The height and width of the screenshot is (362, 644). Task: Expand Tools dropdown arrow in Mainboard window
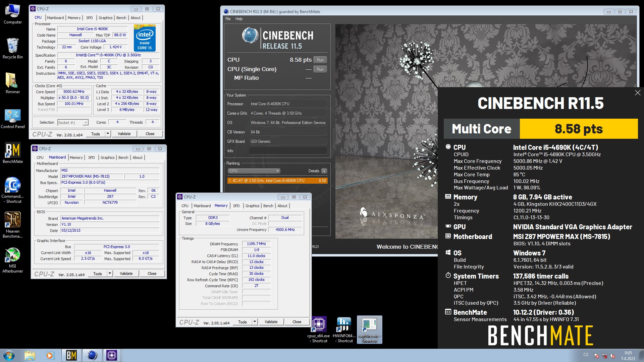pyautogui.click(x=110, y=274)
